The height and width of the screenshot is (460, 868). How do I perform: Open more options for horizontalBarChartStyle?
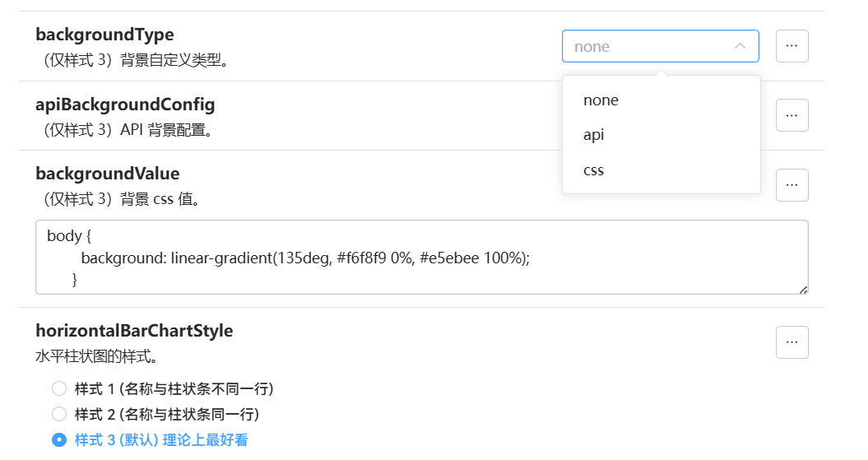791,342
